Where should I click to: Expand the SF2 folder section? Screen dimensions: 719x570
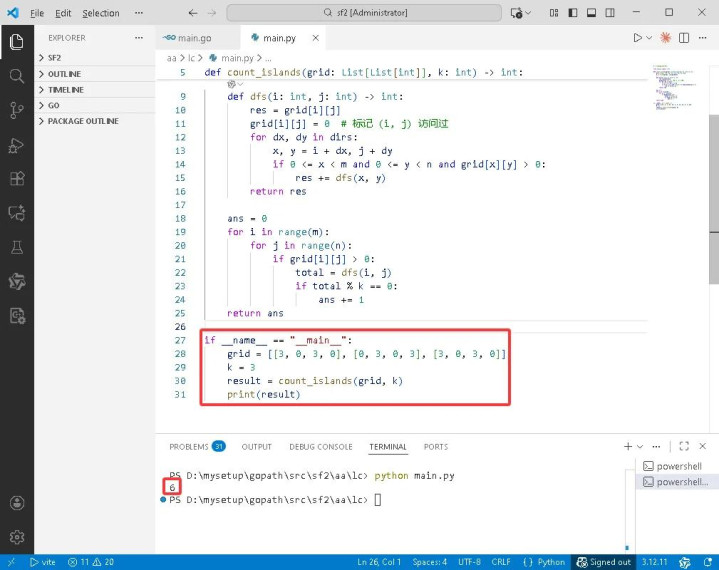pyautogui.click(x=55, y=58)
